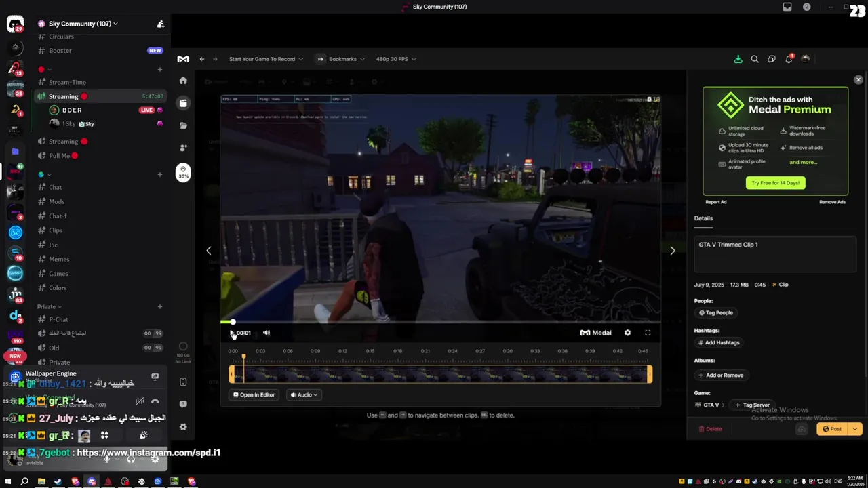Screen dimensions: 868x488
Task: Open the folders icon in Medal sidebar
Action: 183,125
